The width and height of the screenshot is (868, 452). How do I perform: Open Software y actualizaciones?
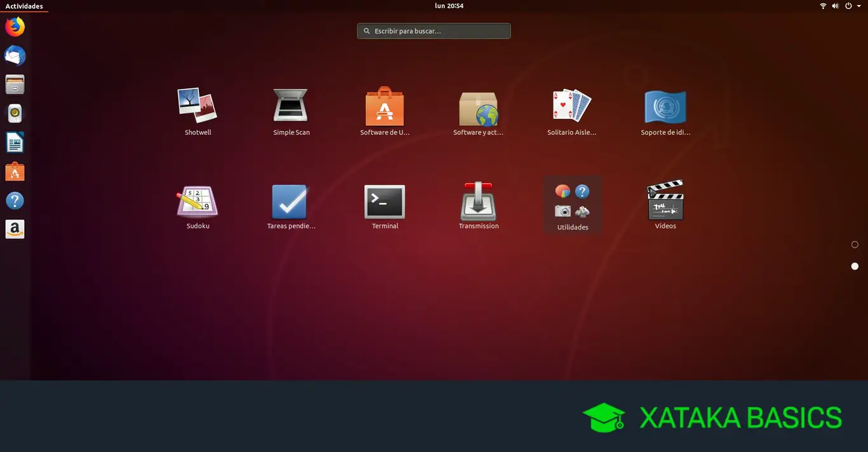coord(478,111)
